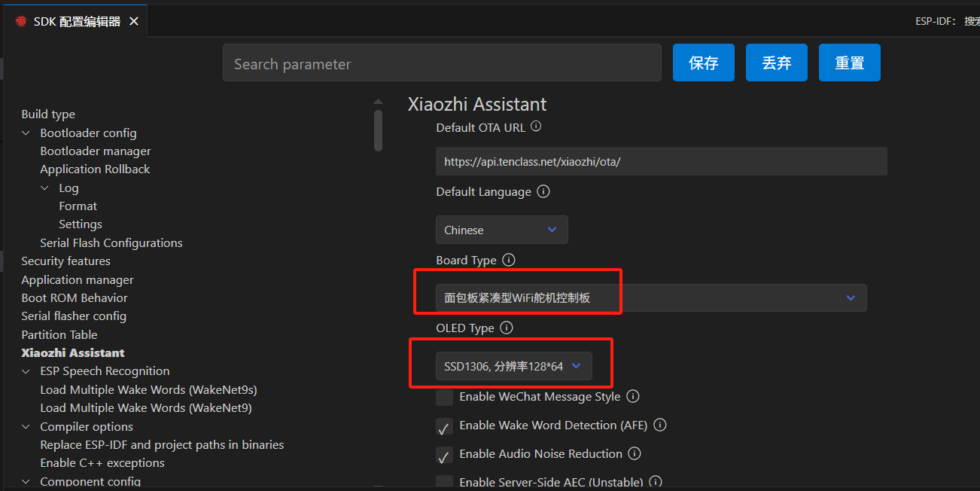Click info icon beside Default OTA URL
Viewport: 980px width, 491px height.
coord(536,127)
